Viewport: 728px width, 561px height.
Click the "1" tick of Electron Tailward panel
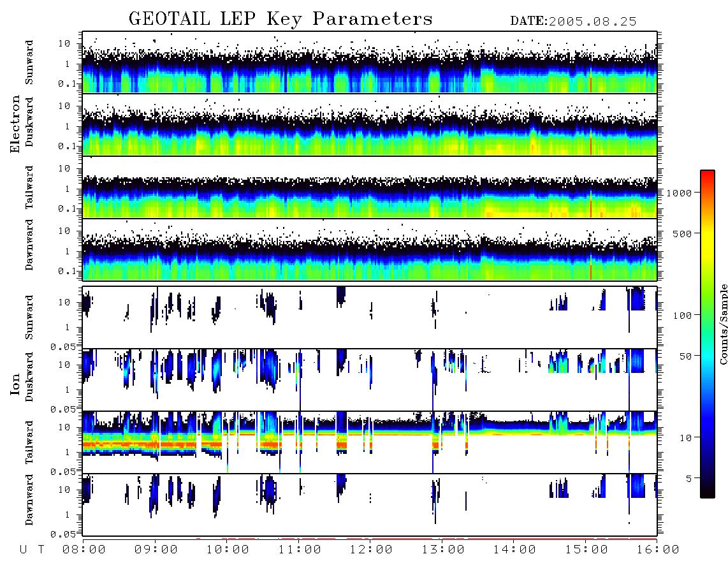68,189
